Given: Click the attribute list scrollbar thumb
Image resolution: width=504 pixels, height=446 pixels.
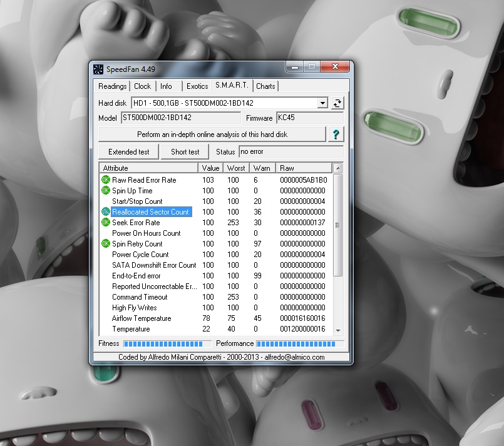Looking at the screenshot, I should [x=337, y=225].
